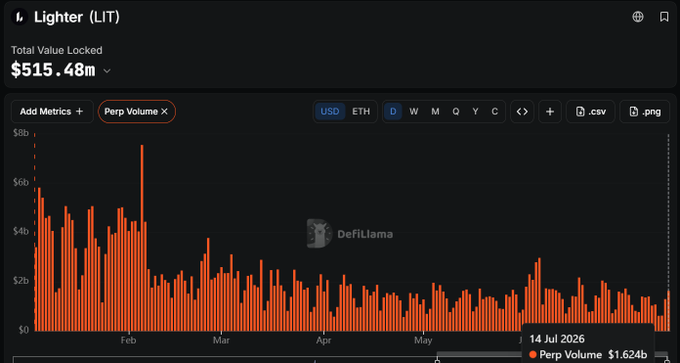Click the May x-axis label
The image size is (680, 363).
(x=423, y=340)
